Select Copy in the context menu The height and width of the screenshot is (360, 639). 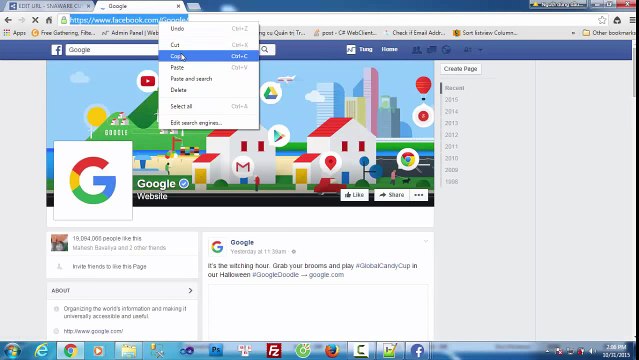209,56
